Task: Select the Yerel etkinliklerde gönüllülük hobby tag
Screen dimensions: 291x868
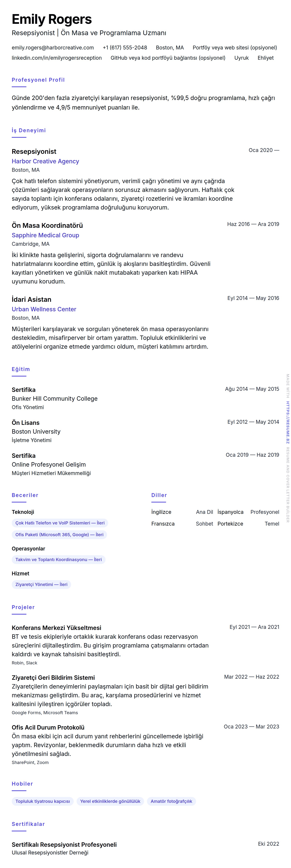Action: coord(110,801)
